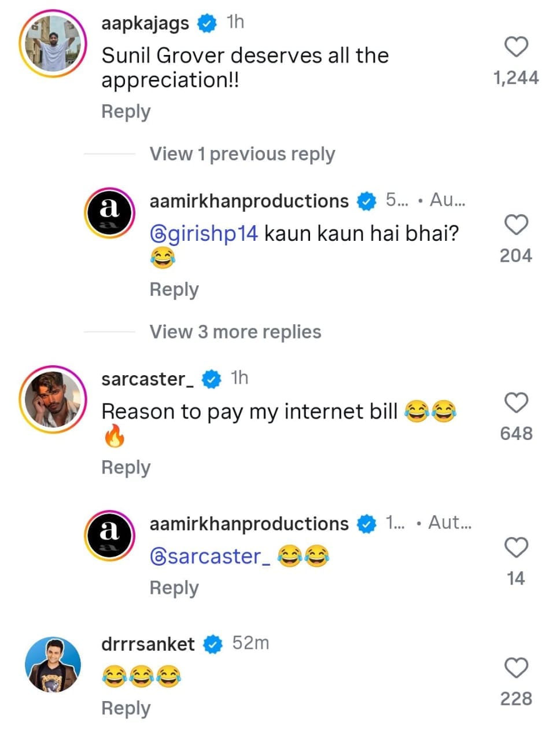Like the 'kaun kaun hai bhai?' reply
Image resolution: width=560 pixels, height=741 pixels.
(x=516, y=225)
